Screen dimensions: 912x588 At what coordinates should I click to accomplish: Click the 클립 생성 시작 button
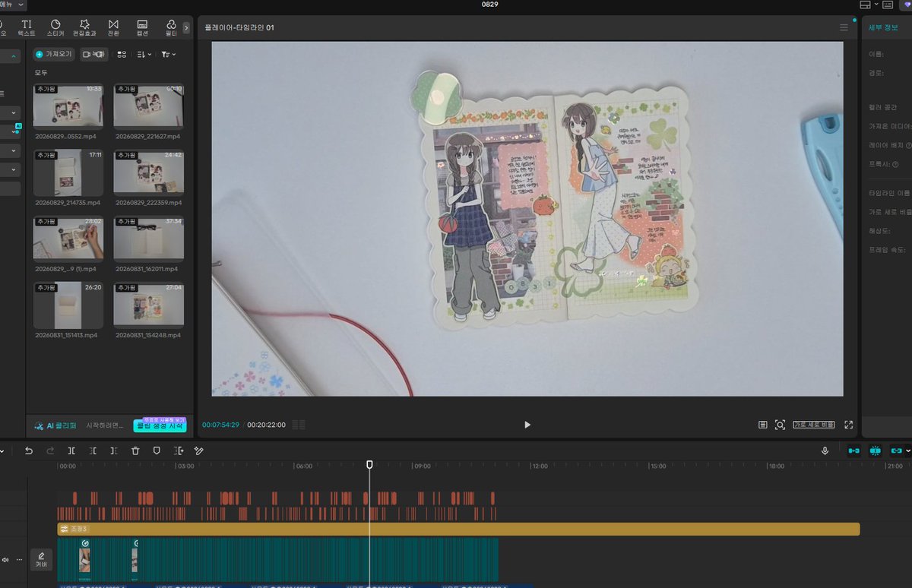[160, 426]
